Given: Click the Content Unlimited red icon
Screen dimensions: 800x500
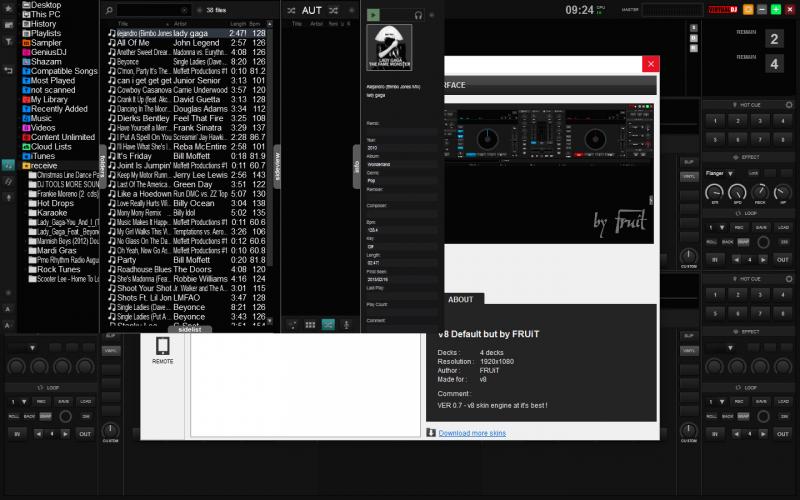Looking at the screenshot, I should tap(26, 137).
